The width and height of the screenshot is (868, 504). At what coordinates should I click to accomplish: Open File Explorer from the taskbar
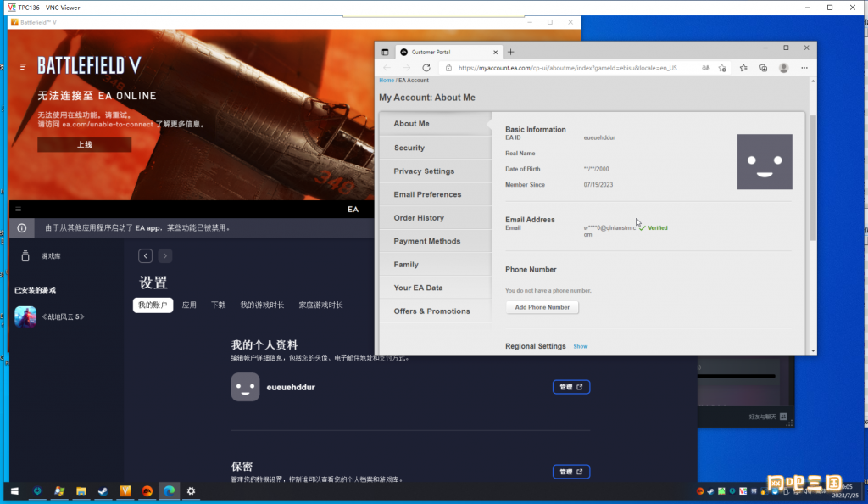[81, 491]
